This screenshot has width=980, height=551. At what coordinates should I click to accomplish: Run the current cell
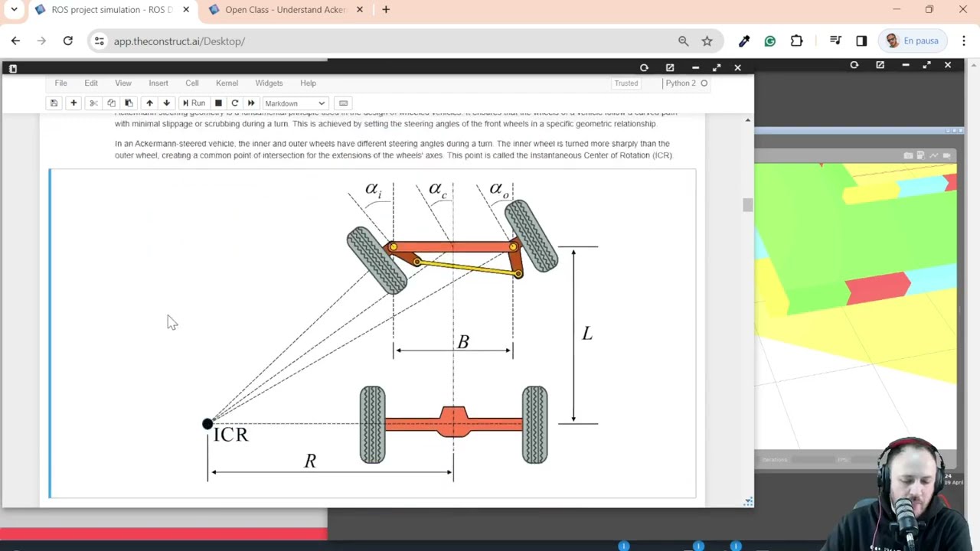click(193, 103)
